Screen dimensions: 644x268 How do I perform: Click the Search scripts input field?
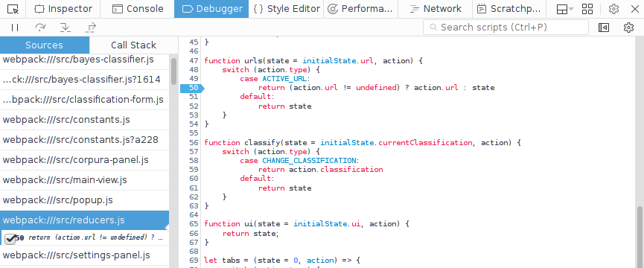[506, 27]
